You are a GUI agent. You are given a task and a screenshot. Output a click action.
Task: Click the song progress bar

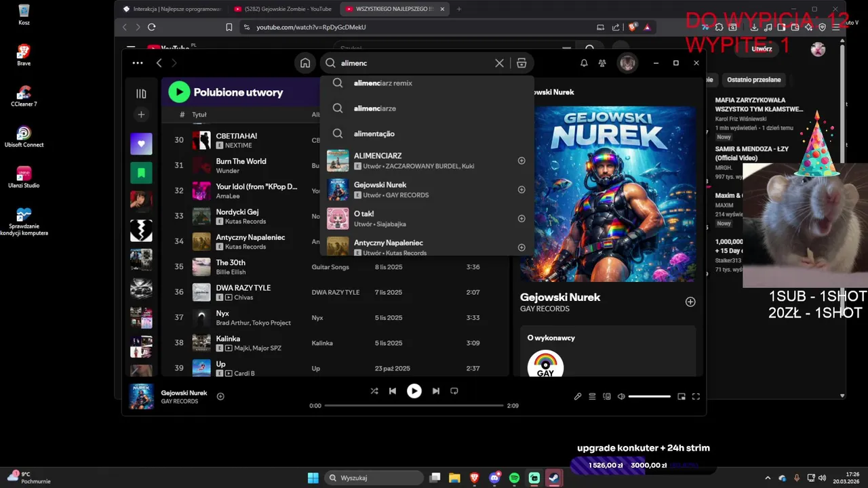coord(414,405)
